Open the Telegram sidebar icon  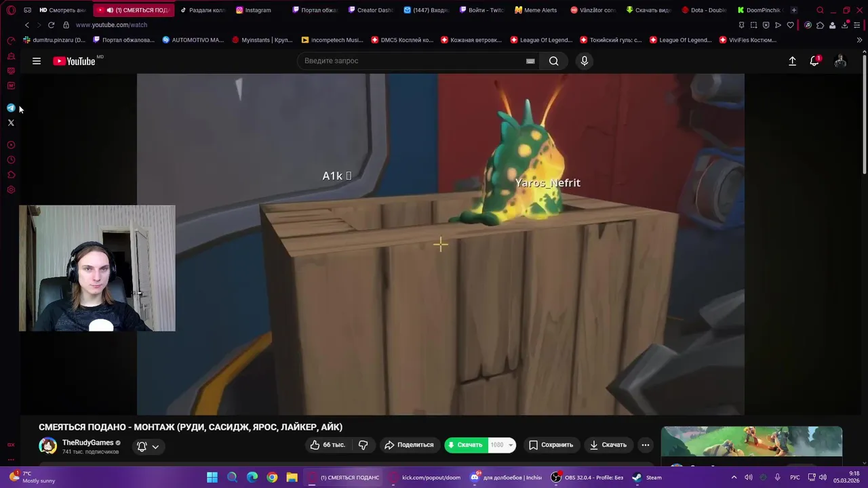point(11,108)
